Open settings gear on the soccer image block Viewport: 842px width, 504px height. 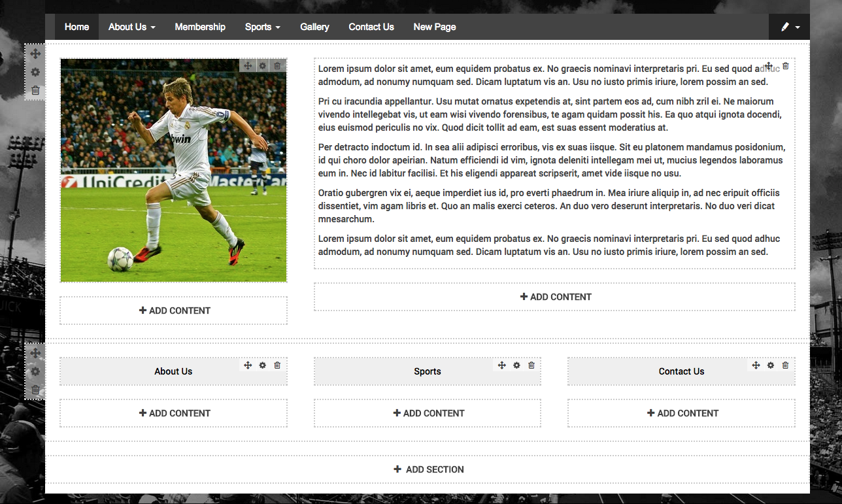click(262, 66)
